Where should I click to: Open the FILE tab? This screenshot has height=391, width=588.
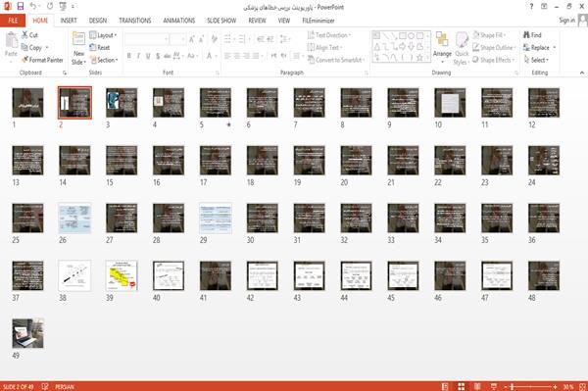13,21
